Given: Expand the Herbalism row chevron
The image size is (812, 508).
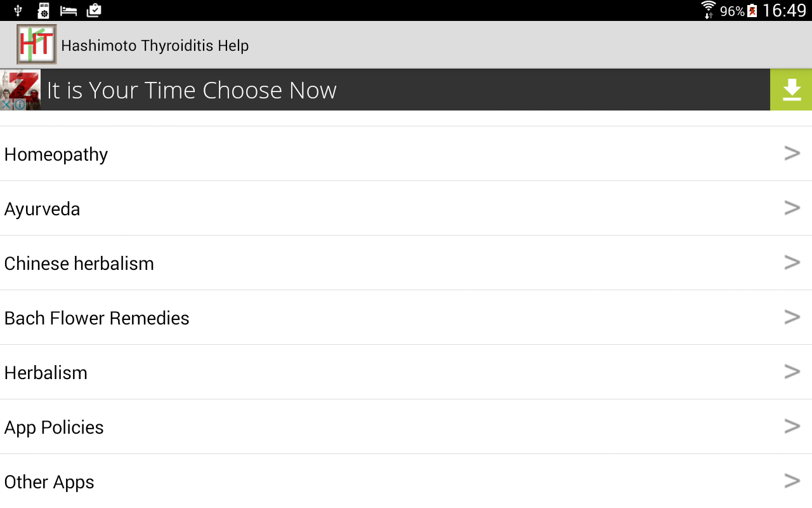Looking at the screenshot, I should 792,371.
